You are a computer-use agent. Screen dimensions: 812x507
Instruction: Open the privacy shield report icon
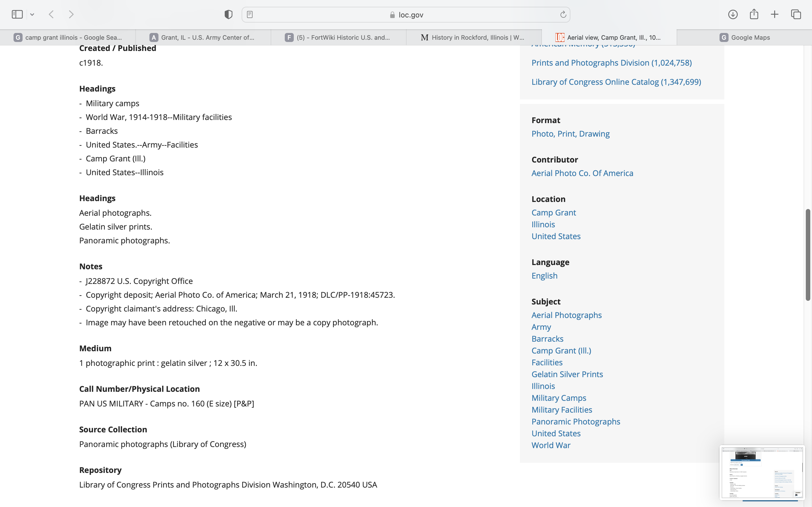(x=228, y=14)
